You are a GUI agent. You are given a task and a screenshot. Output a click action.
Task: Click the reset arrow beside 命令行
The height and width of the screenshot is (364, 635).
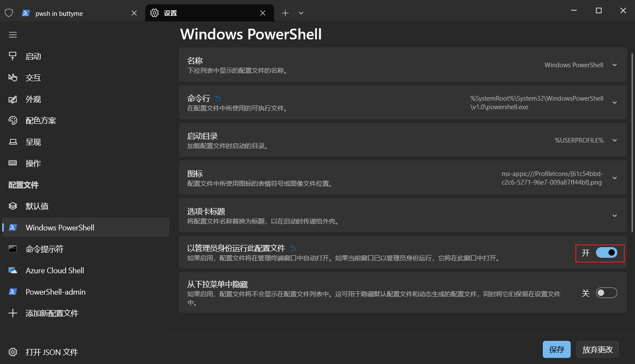point(218,98)
